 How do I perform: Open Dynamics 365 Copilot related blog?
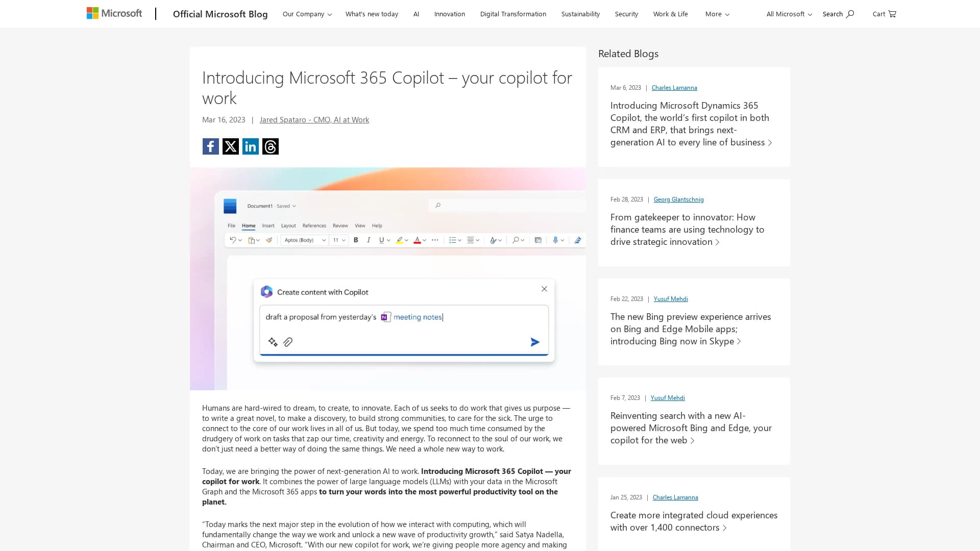(691, 123)
